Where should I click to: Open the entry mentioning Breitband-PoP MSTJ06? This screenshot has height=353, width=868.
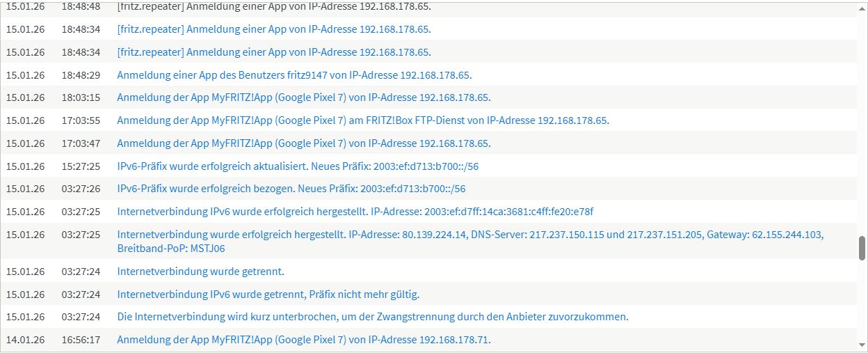pyautogui.click(x=469, y=241)
